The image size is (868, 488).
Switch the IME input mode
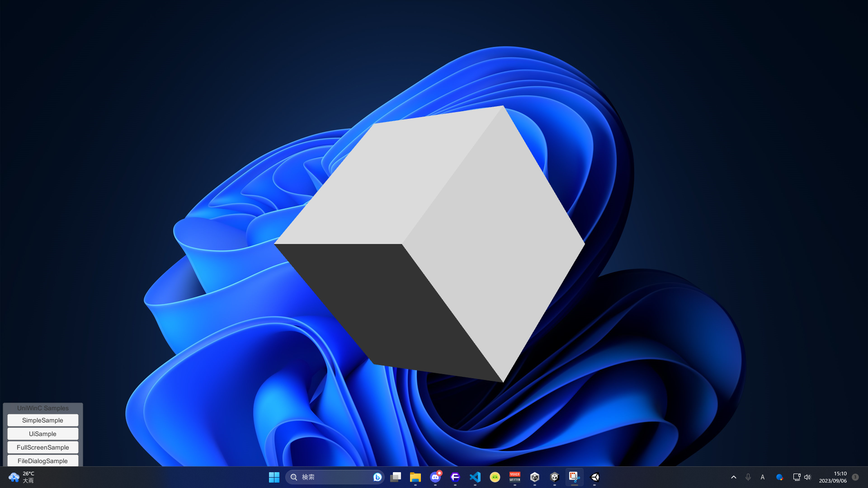point(763,477)
